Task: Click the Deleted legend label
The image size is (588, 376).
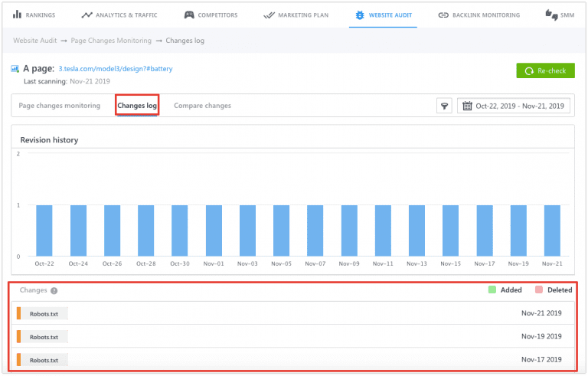Action: tap(560, 289)
